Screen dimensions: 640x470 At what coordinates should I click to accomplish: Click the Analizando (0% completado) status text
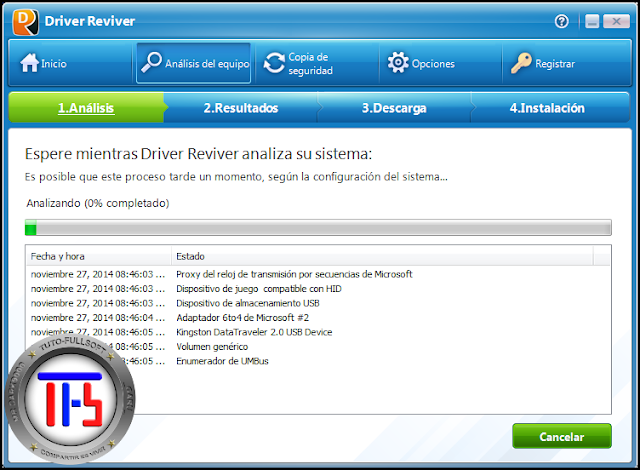[98, 203]
